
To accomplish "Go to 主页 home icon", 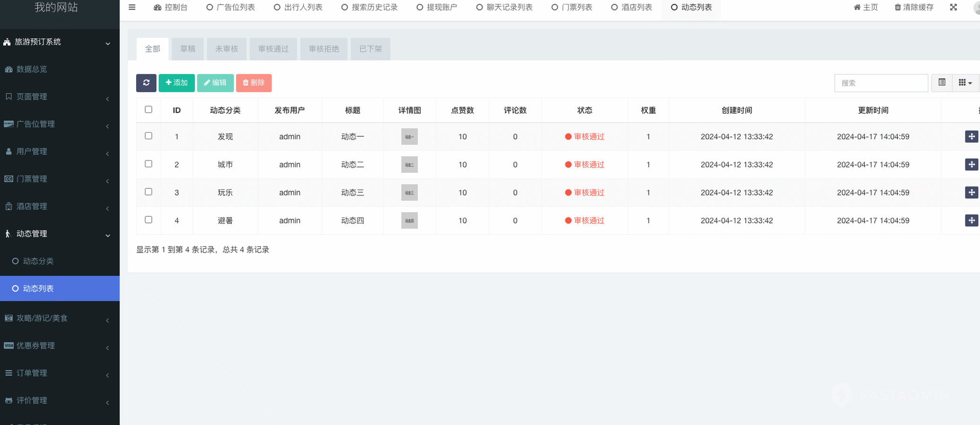I will pyautogui.click(x=857, y=8).
